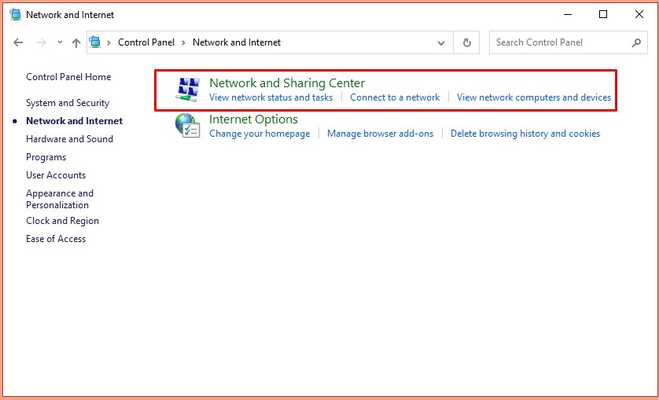This screenshot has height=400, width=659.
Task: Open User Accounts category
Action: 56,175
